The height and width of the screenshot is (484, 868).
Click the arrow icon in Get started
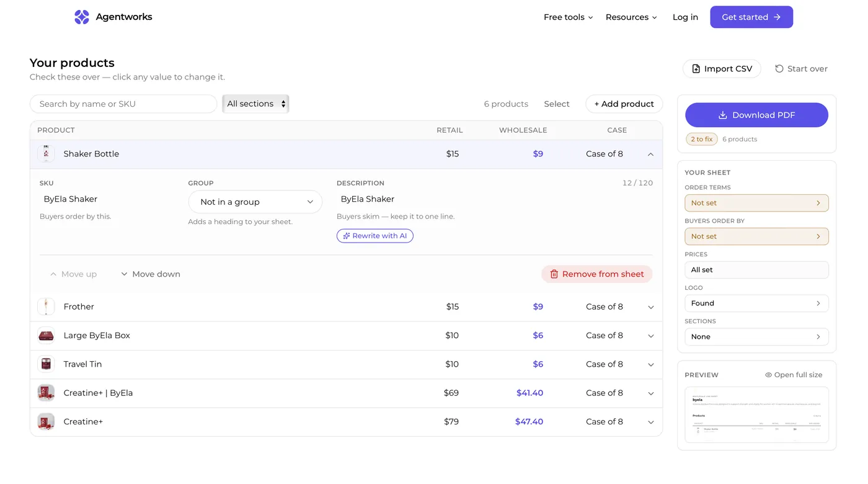(x=777, y=17)
